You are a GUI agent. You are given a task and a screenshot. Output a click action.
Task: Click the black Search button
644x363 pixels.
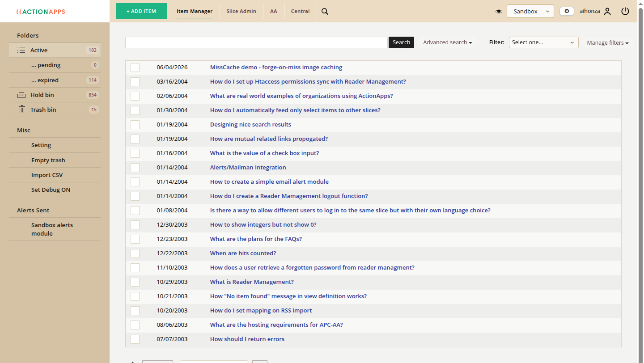coord(401,42)
